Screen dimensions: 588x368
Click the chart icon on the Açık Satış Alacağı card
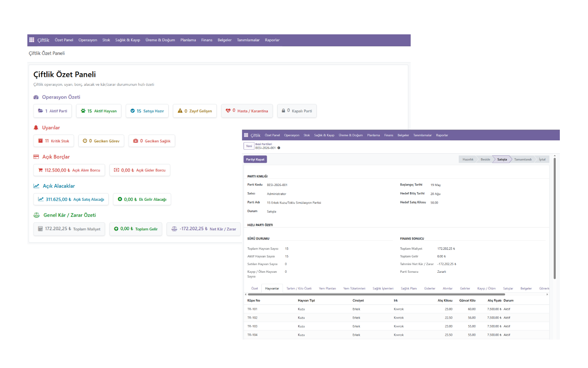tap(41, 199)
